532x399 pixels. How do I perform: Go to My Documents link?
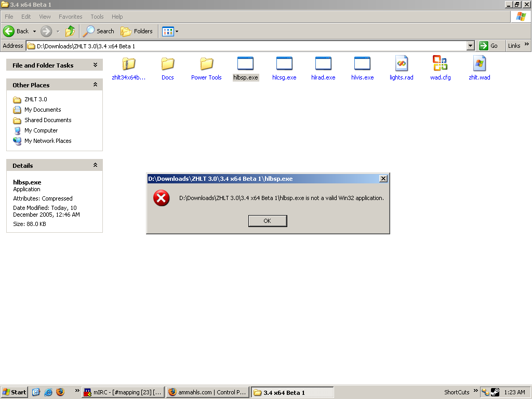point(43,110)
